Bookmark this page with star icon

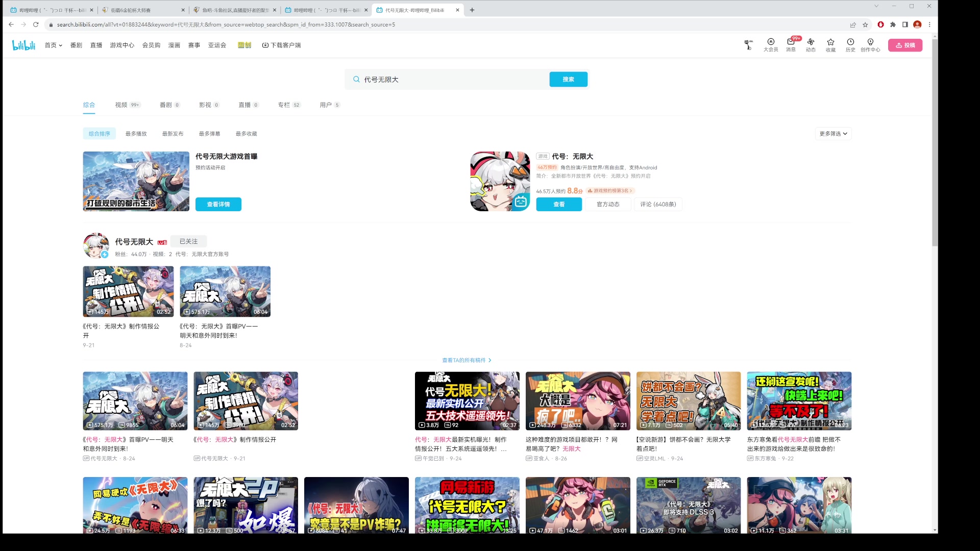coord(865,24)
